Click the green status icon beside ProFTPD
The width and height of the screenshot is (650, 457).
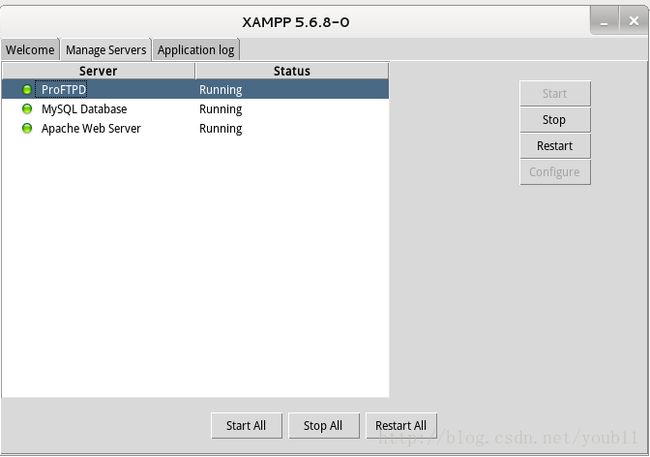point(27,90)
